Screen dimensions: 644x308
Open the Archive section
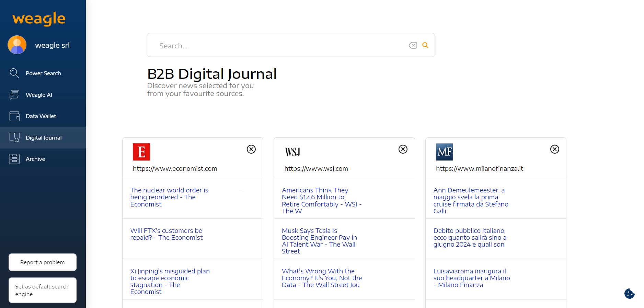click(x=35, y=159)
